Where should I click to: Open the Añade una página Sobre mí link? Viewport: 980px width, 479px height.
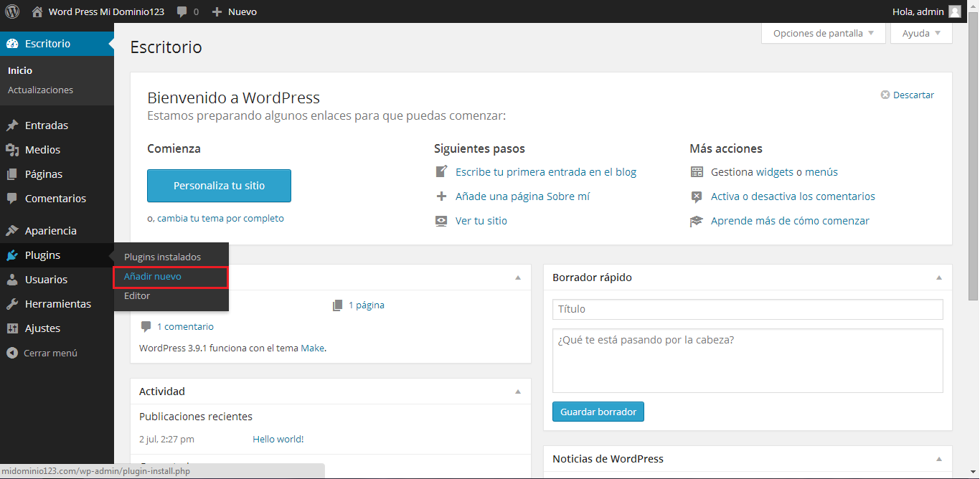coord(523,196)
